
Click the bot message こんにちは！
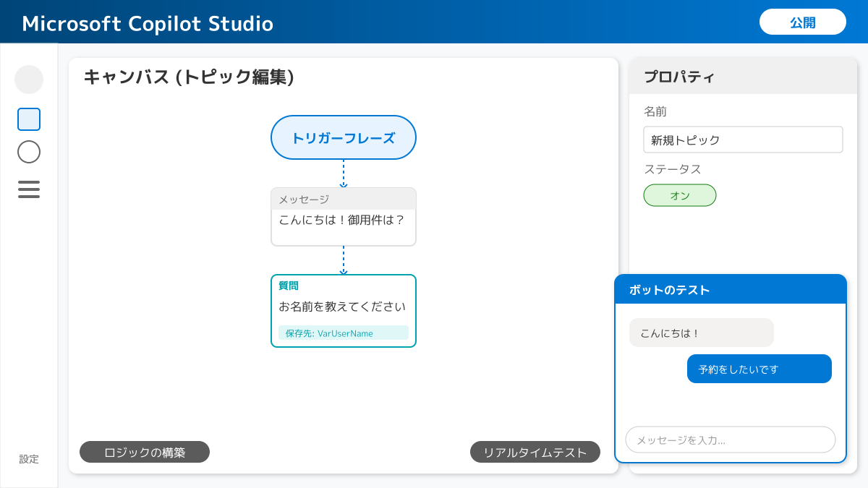point(702,333)
